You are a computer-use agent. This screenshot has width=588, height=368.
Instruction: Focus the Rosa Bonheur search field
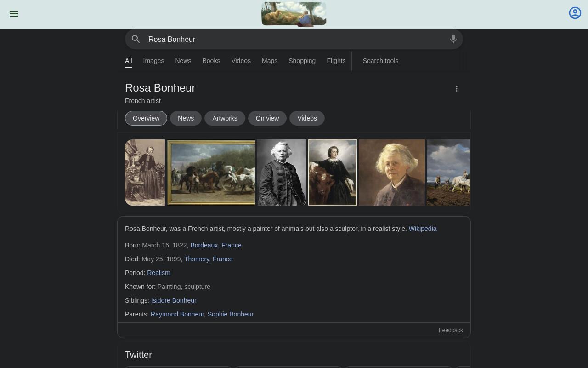tap(294, 39)
